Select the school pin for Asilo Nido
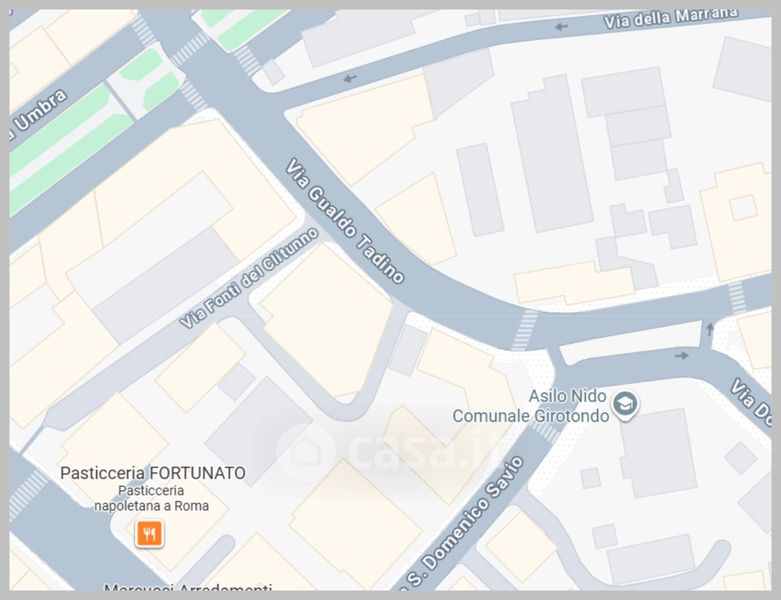781x600 pixels. point(626,405)
